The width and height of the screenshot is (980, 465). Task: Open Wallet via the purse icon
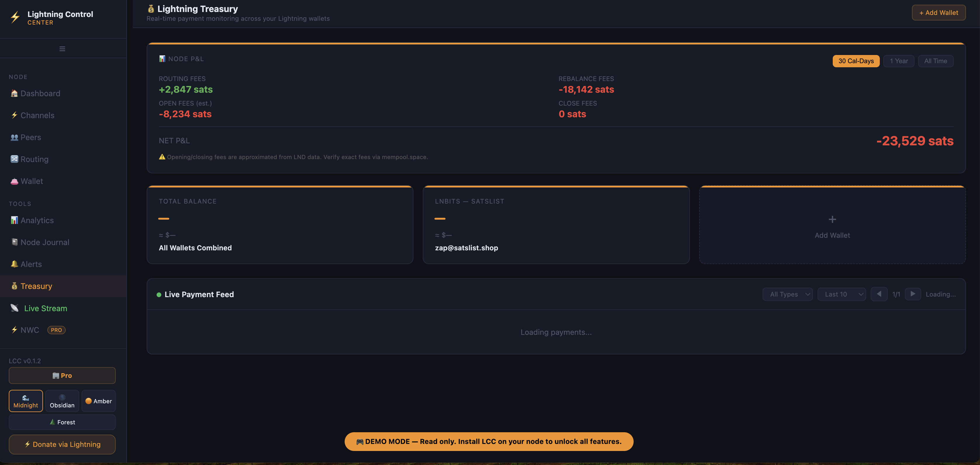(x=14, y=181)
